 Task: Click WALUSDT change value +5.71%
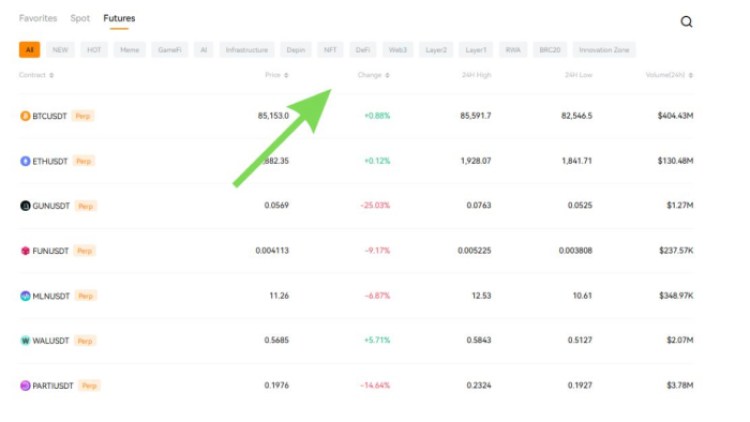pyautogui.click(x=377, y=340)
